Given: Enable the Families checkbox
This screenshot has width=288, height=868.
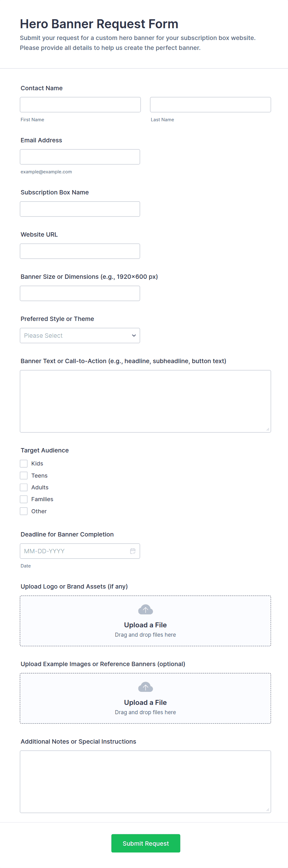Looking at the screenshot, I should click(24, 499).
